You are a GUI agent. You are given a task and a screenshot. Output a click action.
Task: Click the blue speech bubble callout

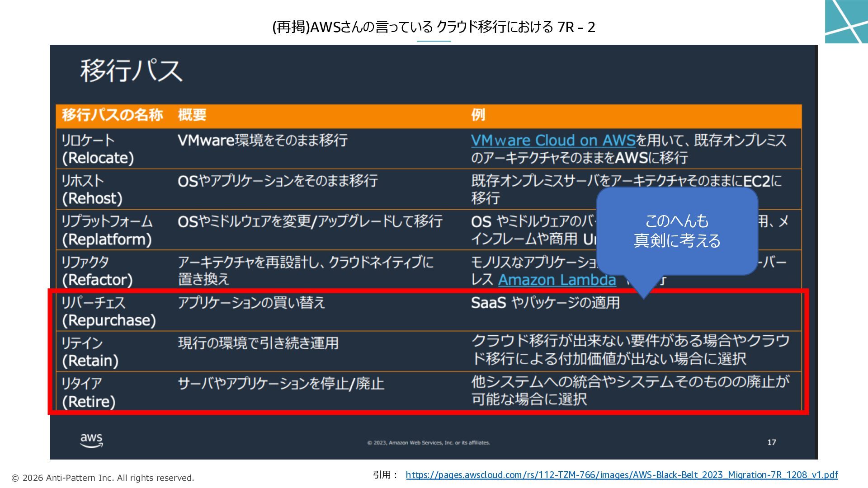point(677,231)
